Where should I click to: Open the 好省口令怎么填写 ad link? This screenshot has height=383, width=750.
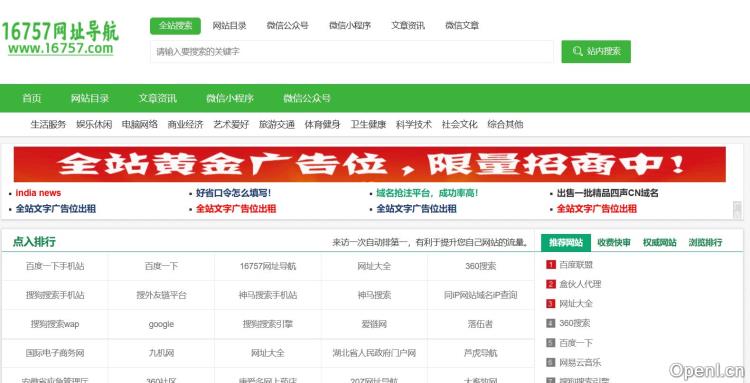(233, 193)
